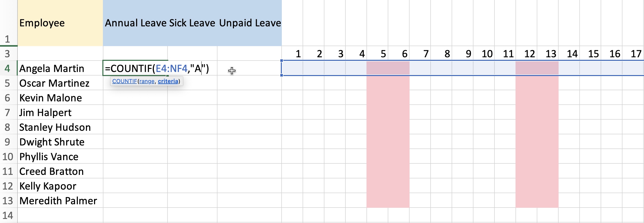This screenshot has width=644, height=223.
Task: Click the pink shaded cell under day 13 in Kevin Malone row
Action: [548, 98]
